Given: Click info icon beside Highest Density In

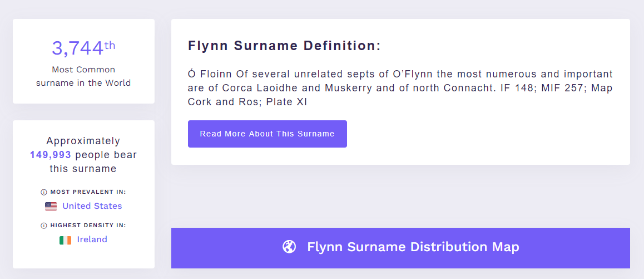Looking at the screenshot, I should pos(44,226).
